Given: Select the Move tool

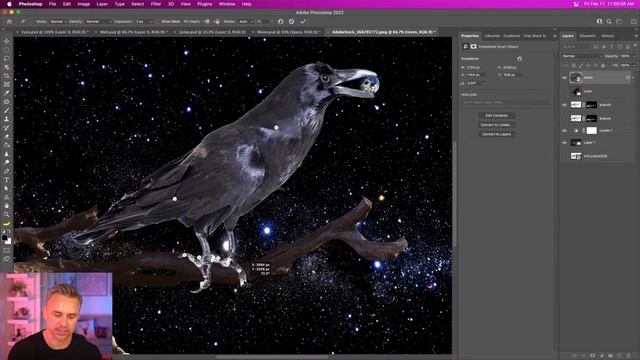Looking at the screenshot, I should tap(7, 41).
